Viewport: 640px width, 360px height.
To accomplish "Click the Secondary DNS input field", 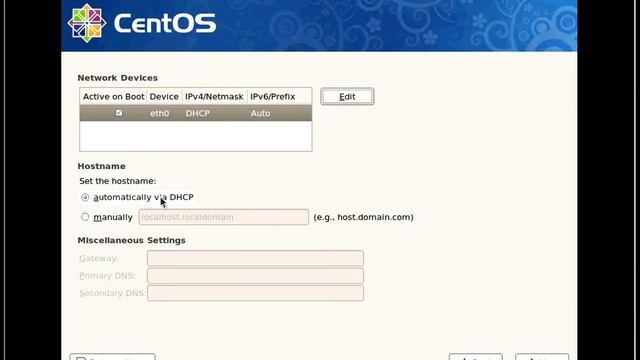I will (x=255, y=293).
